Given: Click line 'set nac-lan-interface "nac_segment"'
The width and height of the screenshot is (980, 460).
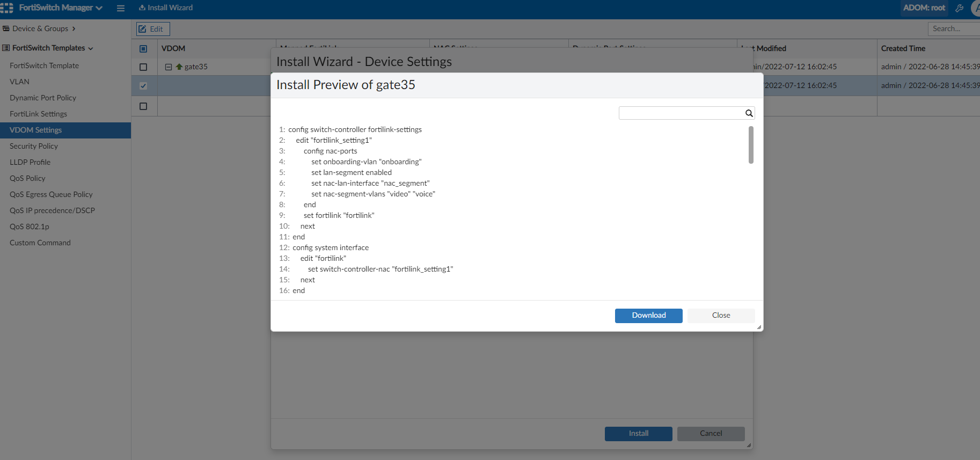Looking at the screenshot, I should (370, 183).
